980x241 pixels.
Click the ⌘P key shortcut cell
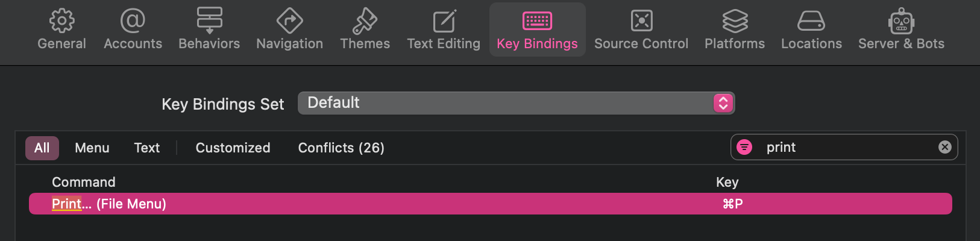tap(732, 204)
